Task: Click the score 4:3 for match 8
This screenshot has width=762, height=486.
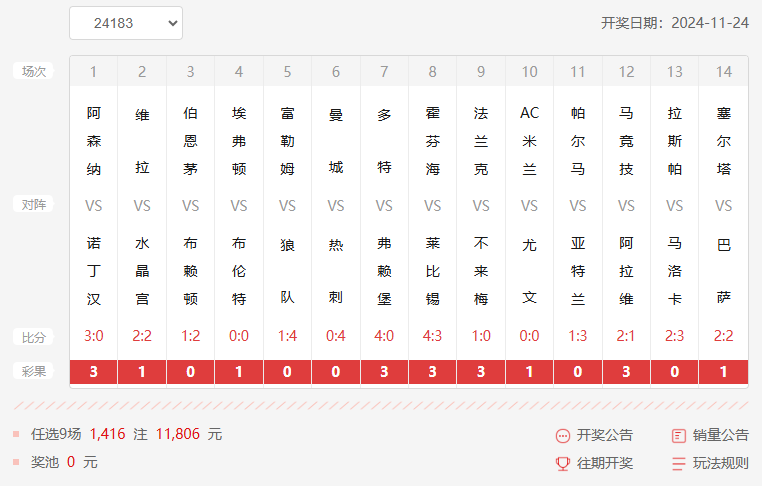Action: pyautogui.click(x=432, y=336)
